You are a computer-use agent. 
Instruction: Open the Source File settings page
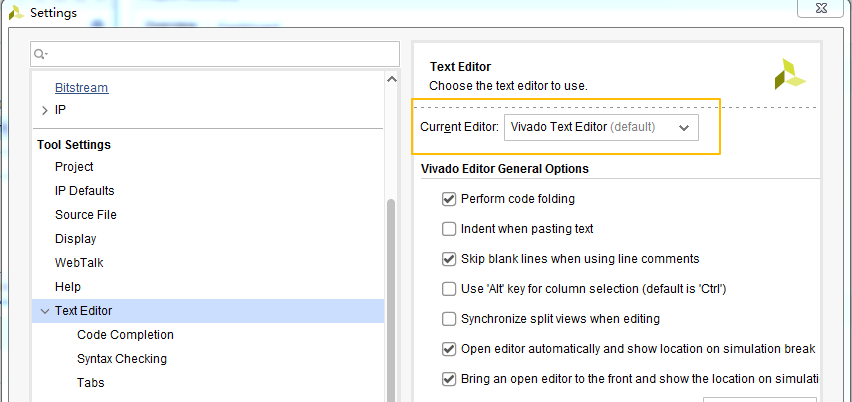(86, 215)
